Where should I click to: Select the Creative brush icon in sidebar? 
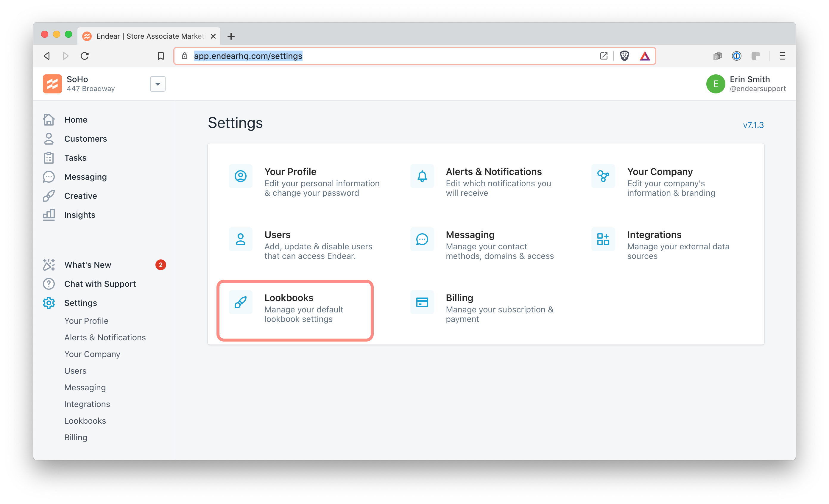pyautogui.click(x=49, y=196)
